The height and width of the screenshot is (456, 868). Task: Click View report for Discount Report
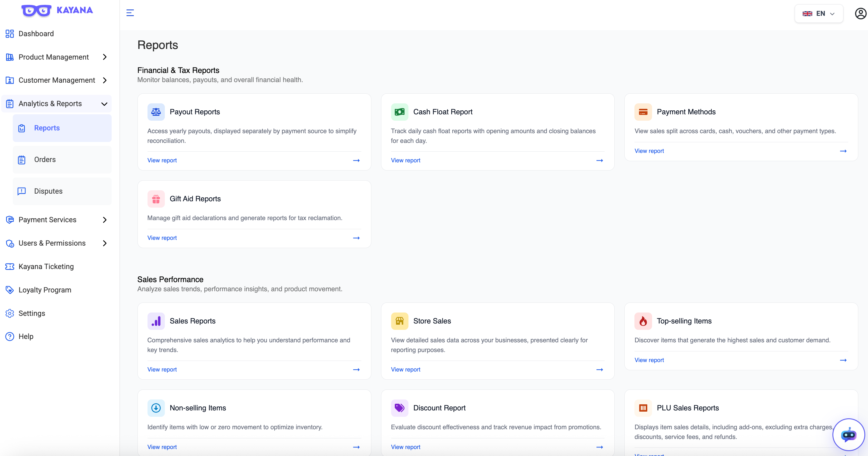[x=405, y=447]
